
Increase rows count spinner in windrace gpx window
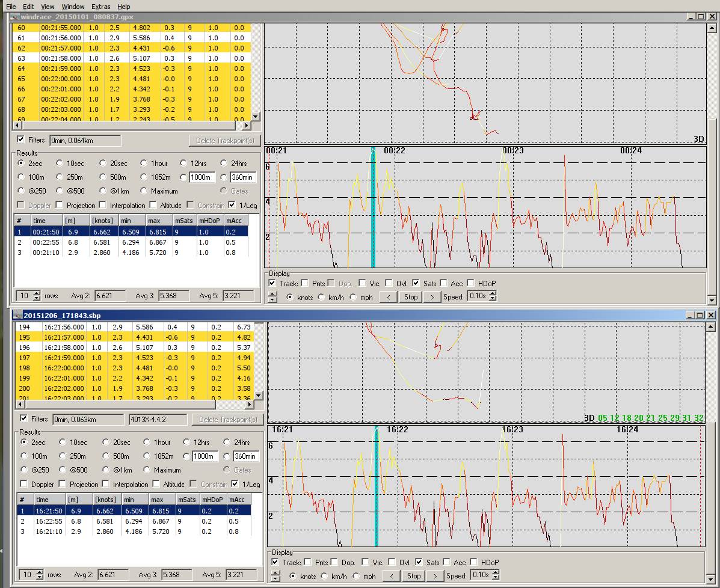click(37, 293)
